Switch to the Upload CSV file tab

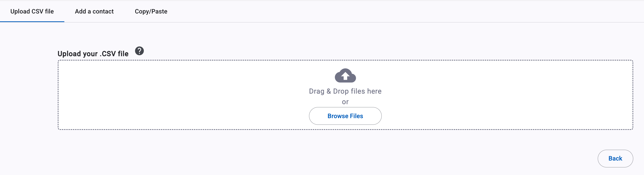tap(32, 11)
